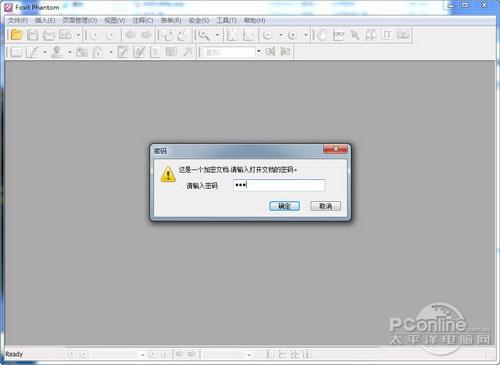Go to previous page using toolbar arrow
This screenshot has width=500, height=365.
coord(94,35)
